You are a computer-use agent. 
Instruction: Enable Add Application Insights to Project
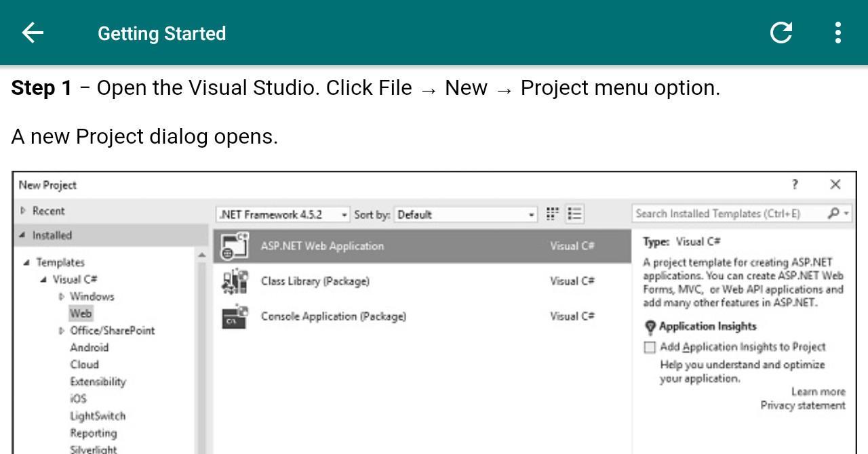click(650, 348)
